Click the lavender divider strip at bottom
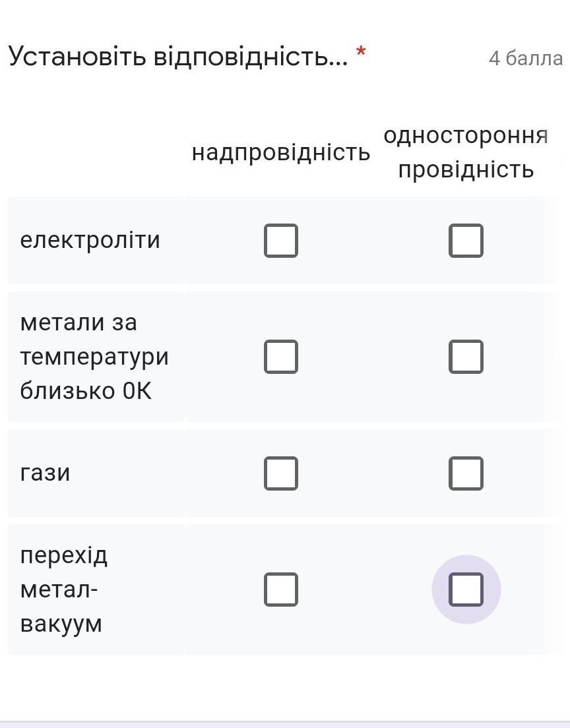This screenshot has width=570, height=728. point(285,724)
